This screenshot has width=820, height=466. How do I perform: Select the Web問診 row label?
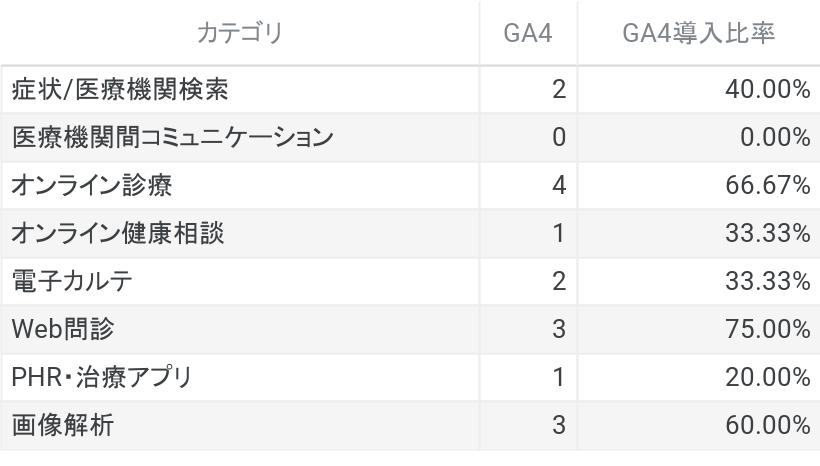(63, 330)
